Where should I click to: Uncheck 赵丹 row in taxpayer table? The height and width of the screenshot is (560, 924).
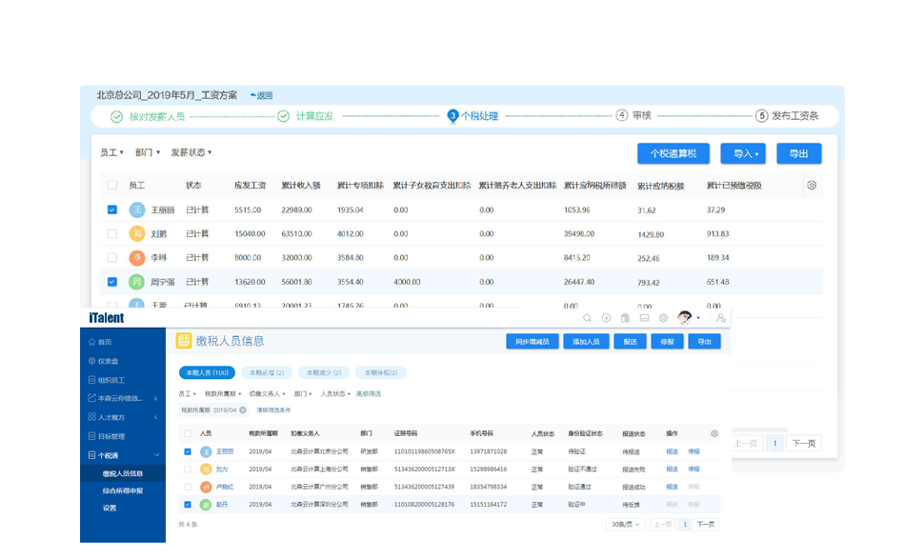(188, 505)
